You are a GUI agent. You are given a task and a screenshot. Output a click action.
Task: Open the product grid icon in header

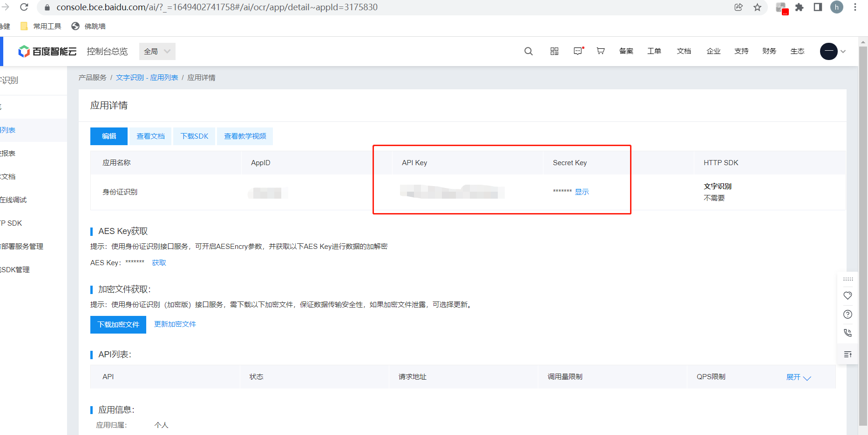point(554,51)
